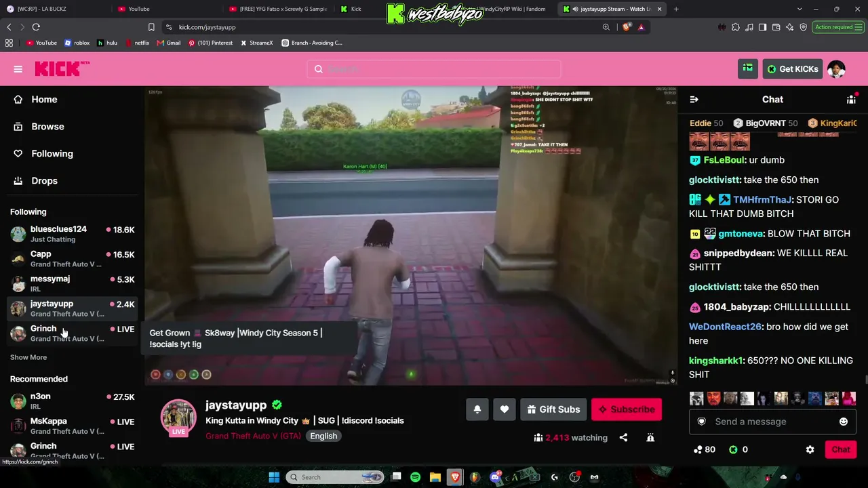Image resolution: width=868 pixels, height=488 pixels.
Task: Open the Gmail bookmark
Action: pos(168,43)
